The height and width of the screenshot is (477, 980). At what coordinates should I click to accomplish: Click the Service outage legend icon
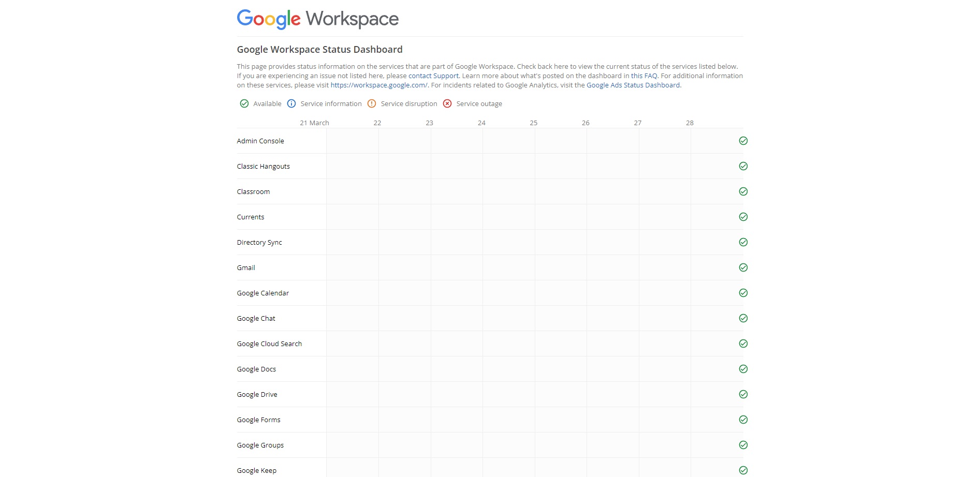pos(447,103)
